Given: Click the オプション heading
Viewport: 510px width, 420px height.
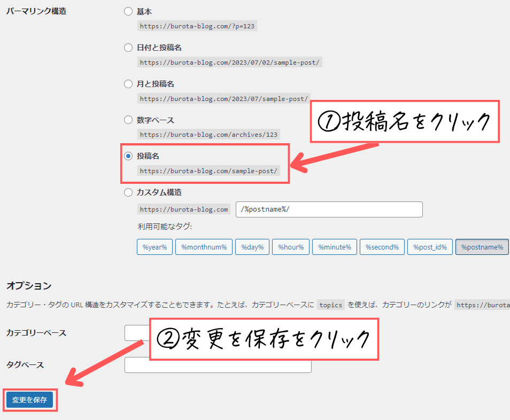Looking at the screenshot, I should coord(29,285).
